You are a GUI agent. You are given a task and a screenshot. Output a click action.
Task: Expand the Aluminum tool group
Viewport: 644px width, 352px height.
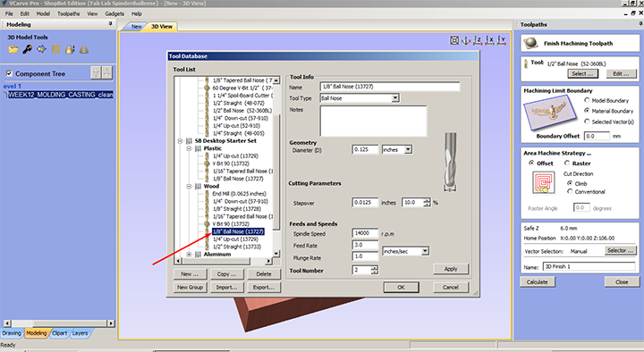(189, 255)
